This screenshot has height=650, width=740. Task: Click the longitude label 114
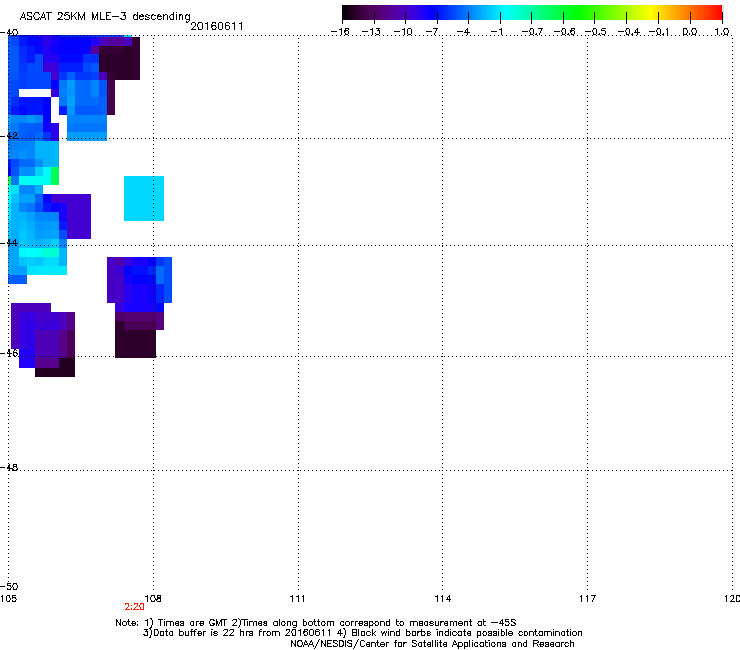pos(443,599)
